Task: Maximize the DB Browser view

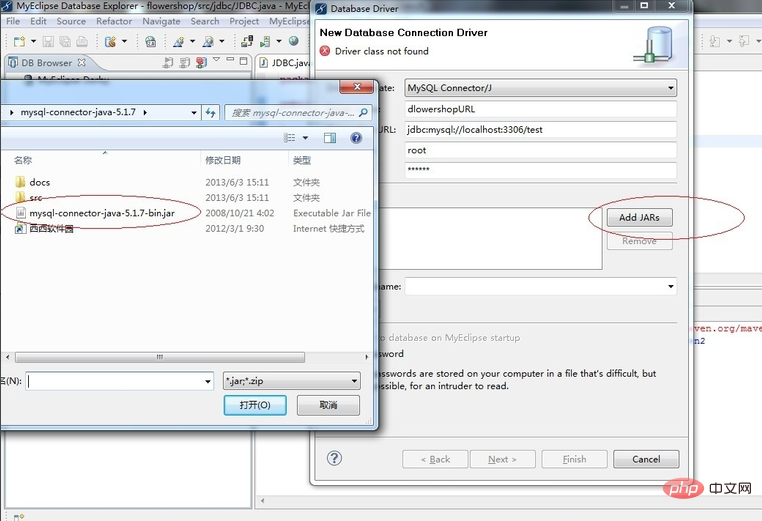Action: coord(243,61)
